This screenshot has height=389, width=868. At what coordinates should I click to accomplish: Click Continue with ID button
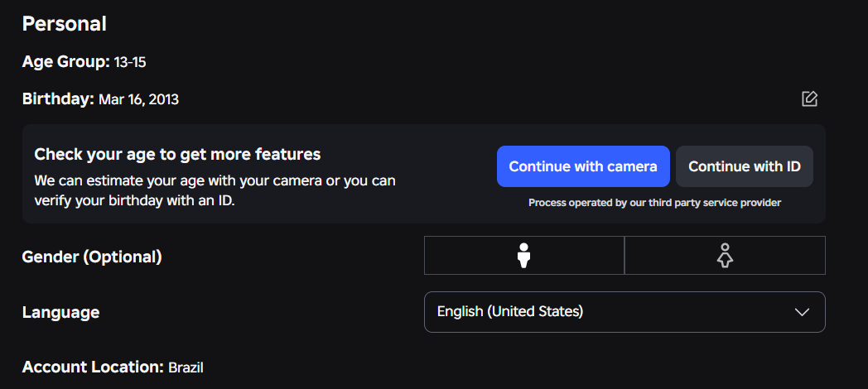745,166
